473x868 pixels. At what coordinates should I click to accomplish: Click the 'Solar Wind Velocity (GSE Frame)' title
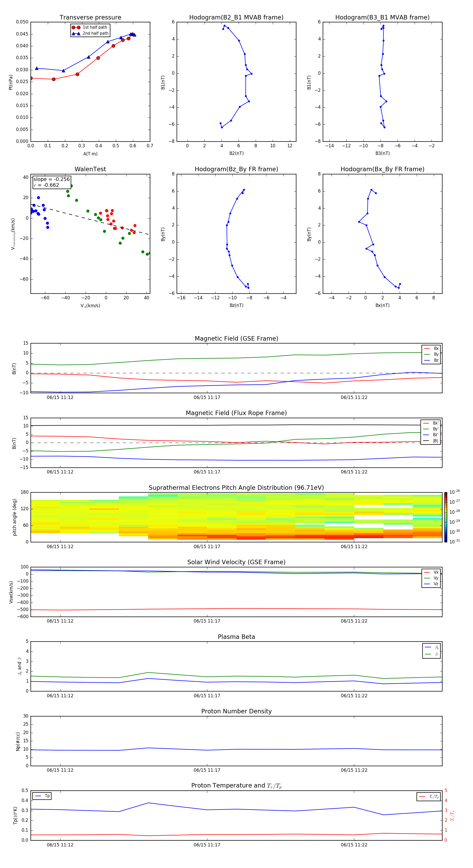coord(236,562)
